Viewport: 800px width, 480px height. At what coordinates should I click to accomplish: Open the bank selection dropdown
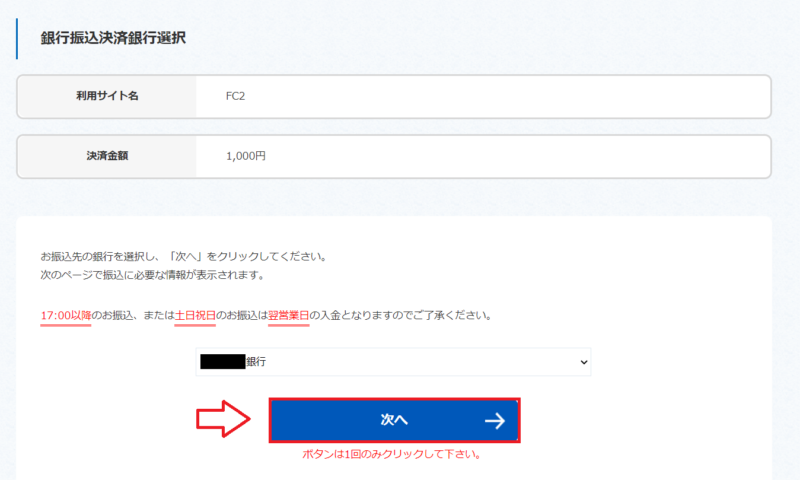point(393,362)
